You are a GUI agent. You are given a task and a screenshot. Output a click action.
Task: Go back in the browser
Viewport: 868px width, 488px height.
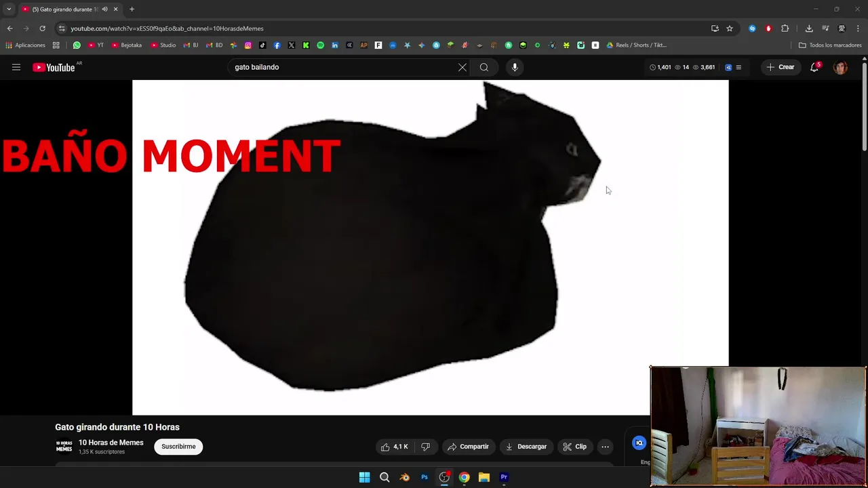click(x=9, y=28)
